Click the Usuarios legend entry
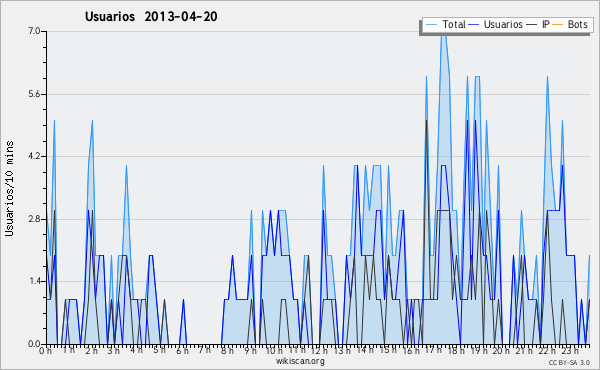This screenshot has width=600, height=370. coord(496,24)
